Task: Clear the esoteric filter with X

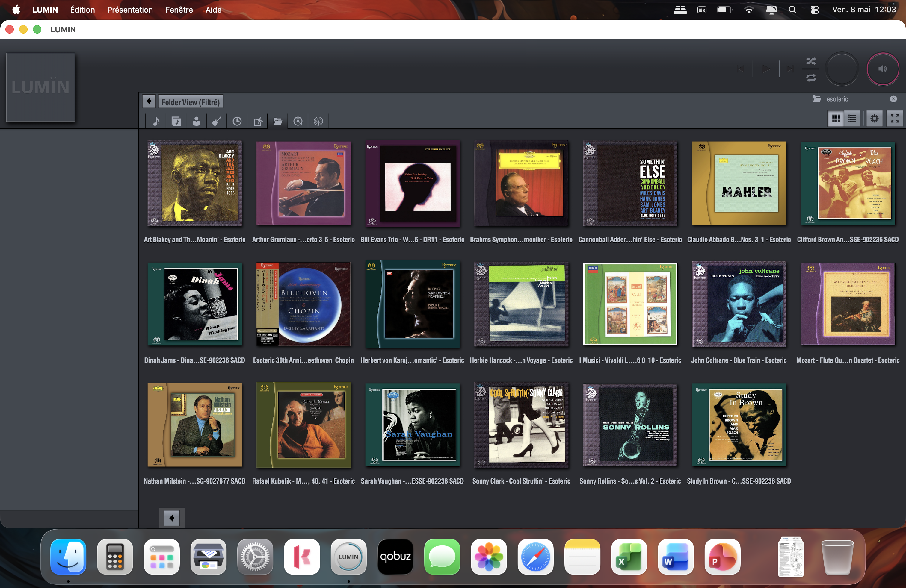Action: 893,99
